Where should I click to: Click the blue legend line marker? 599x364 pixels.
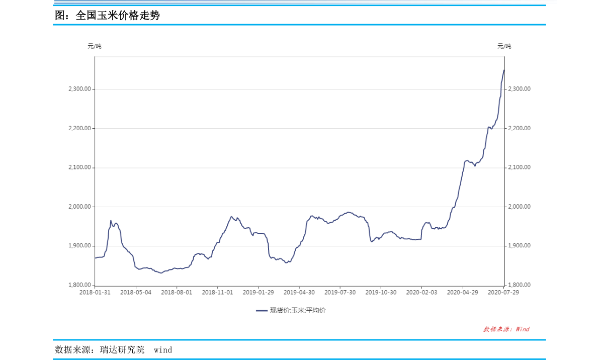point(262,310)
